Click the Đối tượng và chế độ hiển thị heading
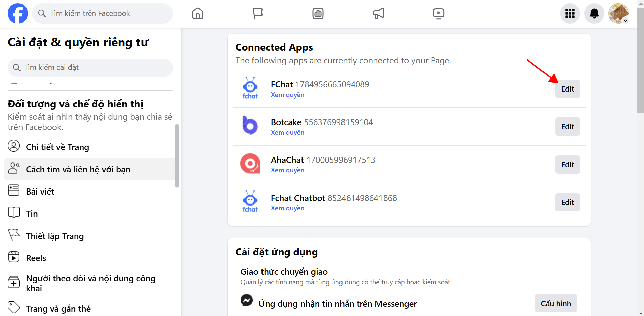The image size is (644, 316). tap(76, 104)
